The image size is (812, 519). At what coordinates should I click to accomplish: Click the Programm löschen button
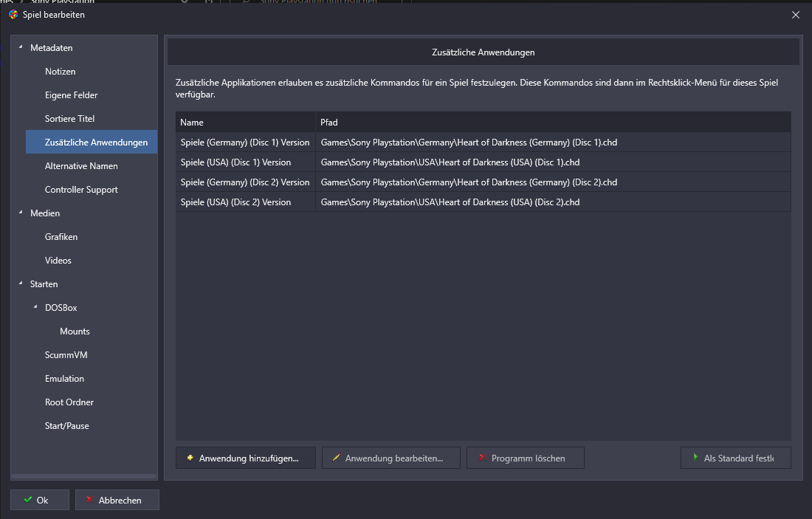[x=526, y=458]
